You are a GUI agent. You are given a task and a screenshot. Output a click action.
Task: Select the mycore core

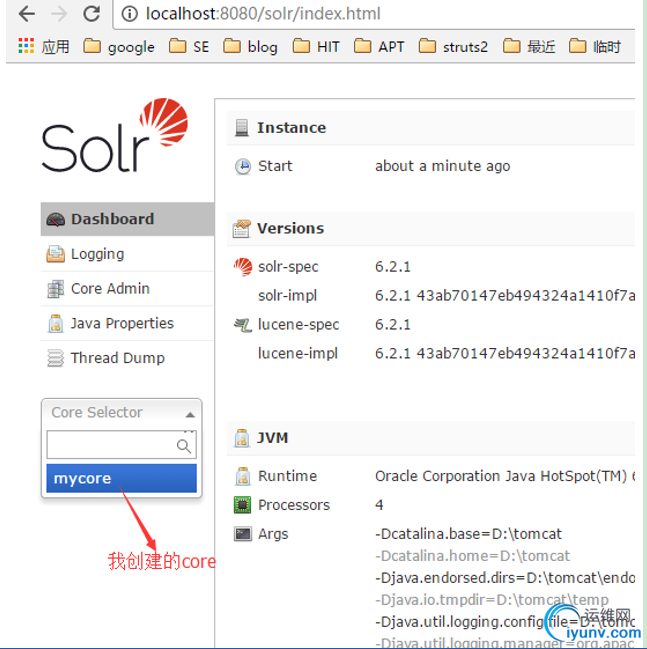(121, 478)
